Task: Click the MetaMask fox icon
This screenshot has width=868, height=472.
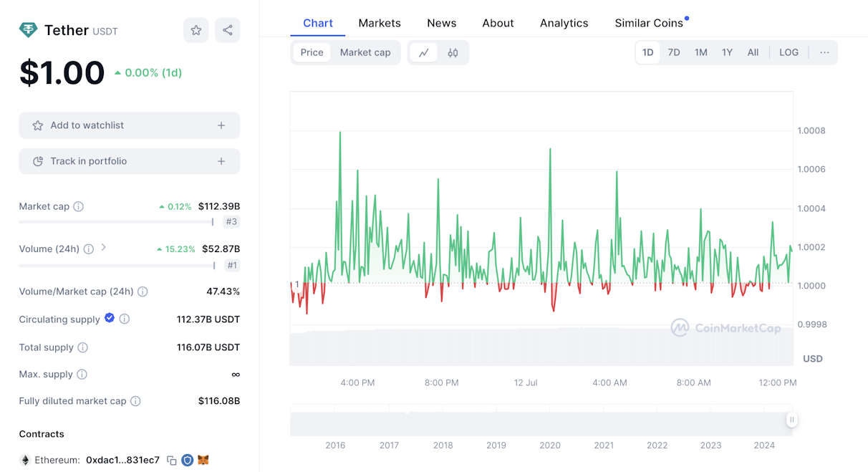Action: pyautogui.click(x=203, y=460)
